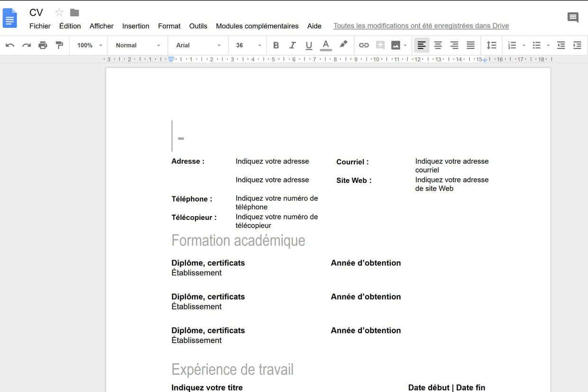Image resolution: width=588 pixels, height=392 pixels.
Task: Open the Fichier menu
Action: 40,26
